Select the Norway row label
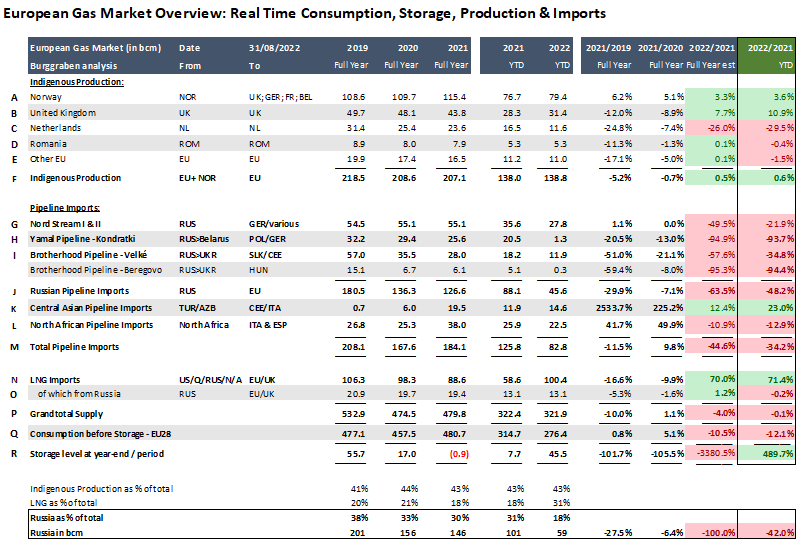 pyautogui.click(x=45, y=97)
